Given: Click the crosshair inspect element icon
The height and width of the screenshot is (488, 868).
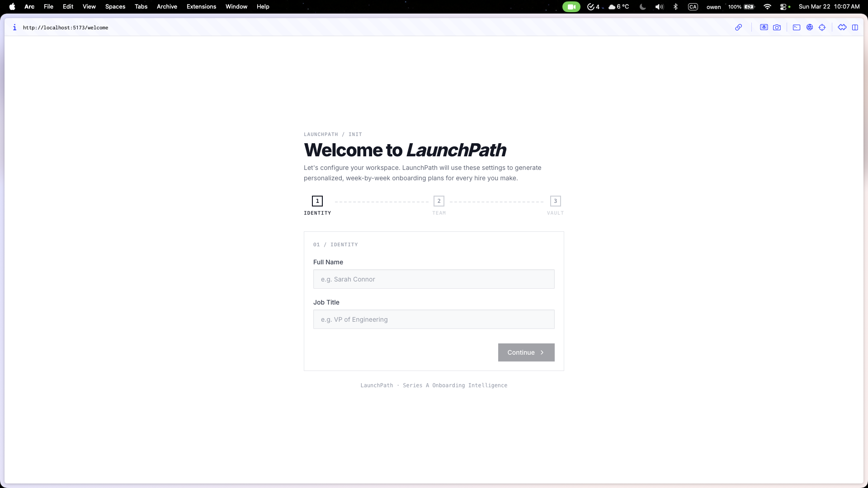Looking at the screenshot, I should 822,28.
